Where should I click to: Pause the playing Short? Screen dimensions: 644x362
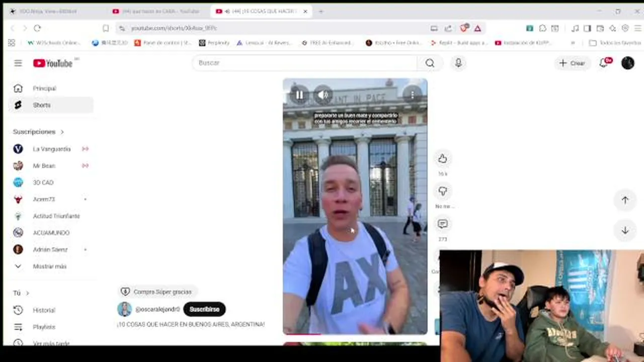[299, 95]
